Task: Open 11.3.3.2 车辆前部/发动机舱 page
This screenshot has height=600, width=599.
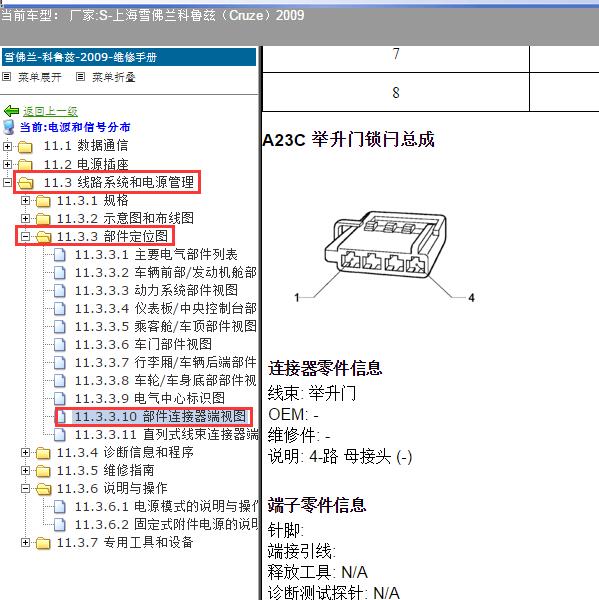Action: click(166, 272)
